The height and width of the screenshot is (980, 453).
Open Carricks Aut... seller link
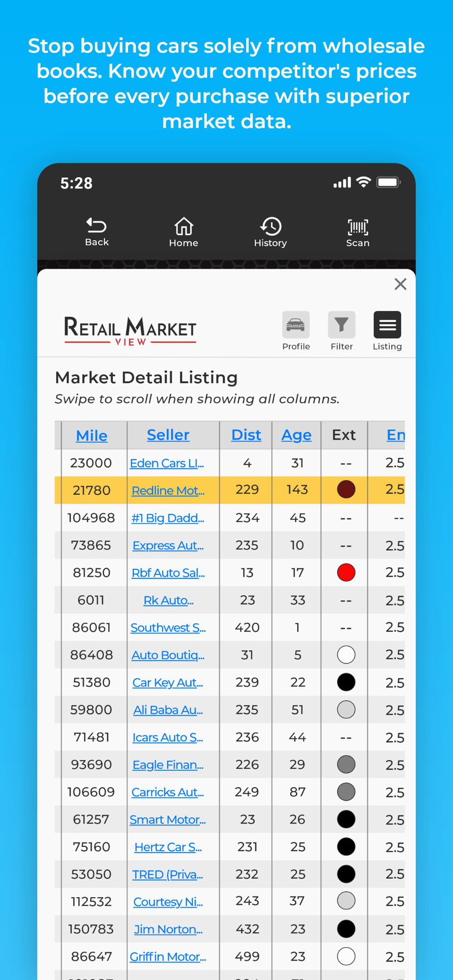point(168,792)
